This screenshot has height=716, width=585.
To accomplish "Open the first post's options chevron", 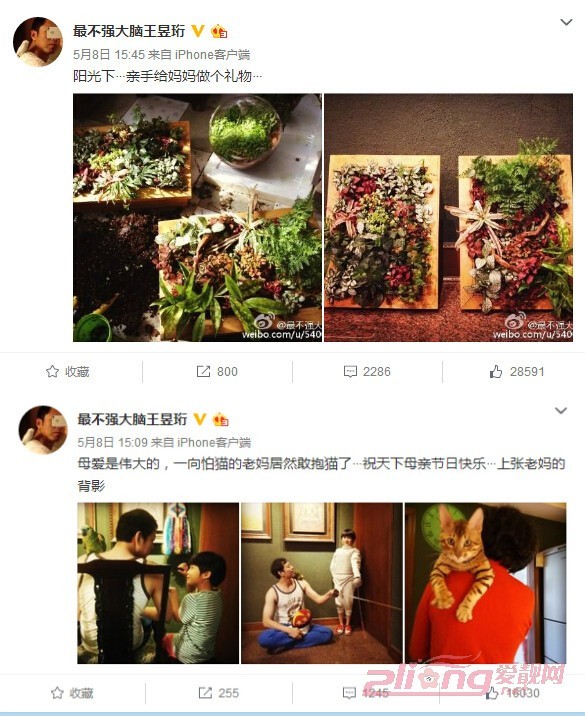I will click(x=566, y=22).
